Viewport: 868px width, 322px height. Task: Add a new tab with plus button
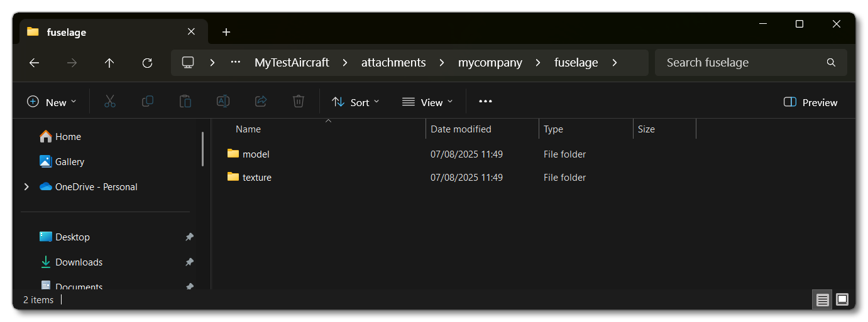[226, 32]
